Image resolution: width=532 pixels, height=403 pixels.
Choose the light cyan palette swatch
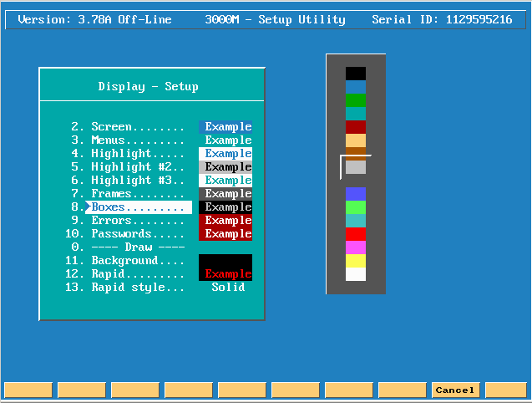pyautogui.click(x=356, y=221)
